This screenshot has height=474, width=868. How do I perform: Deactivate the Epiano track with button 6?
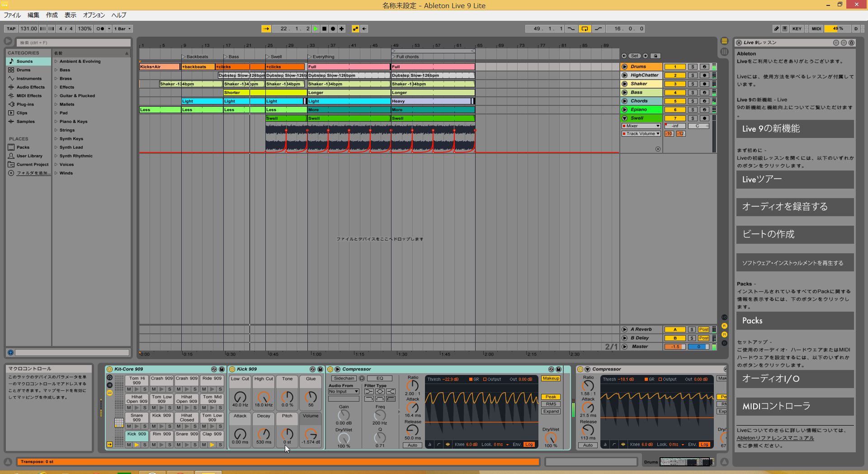(x=675, y=109)
